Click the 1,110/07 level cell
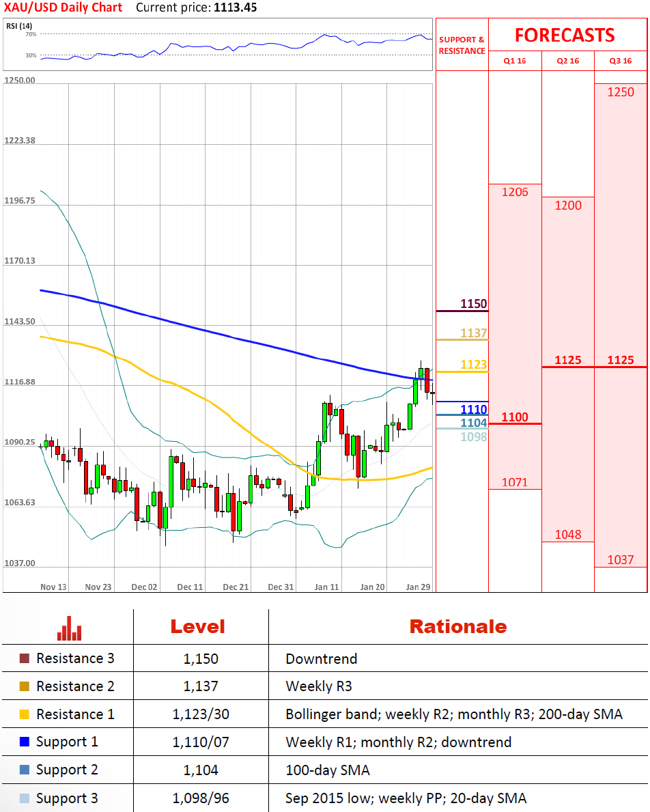The width and height of the screenshot is (650, 812). point(201,742)
